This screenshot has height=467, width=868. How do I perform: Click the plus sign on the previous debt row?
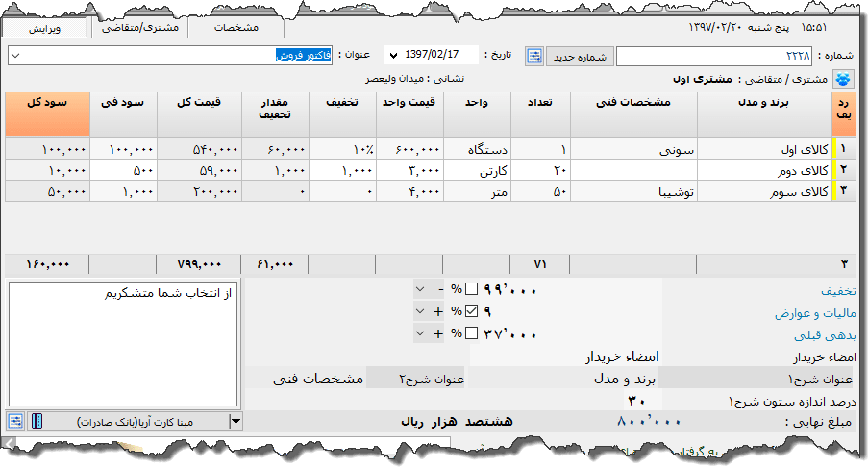438,333
